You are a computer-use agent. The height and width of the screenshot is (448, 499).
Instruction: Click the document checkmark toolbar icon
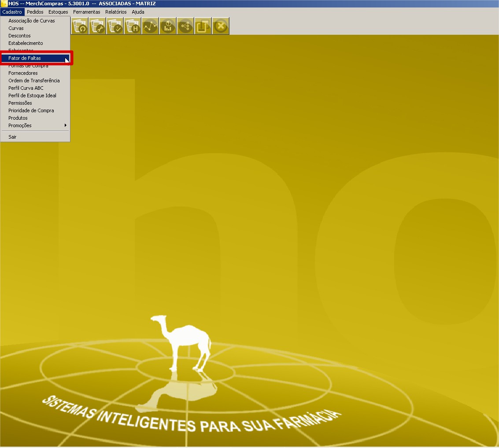tap(115, 26)
